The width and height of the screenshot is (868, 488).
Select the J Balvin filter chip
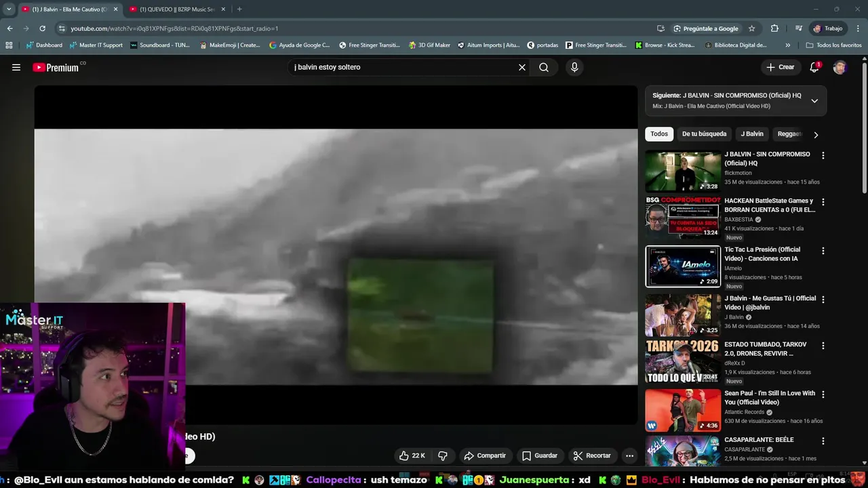(x=752, y=134)
